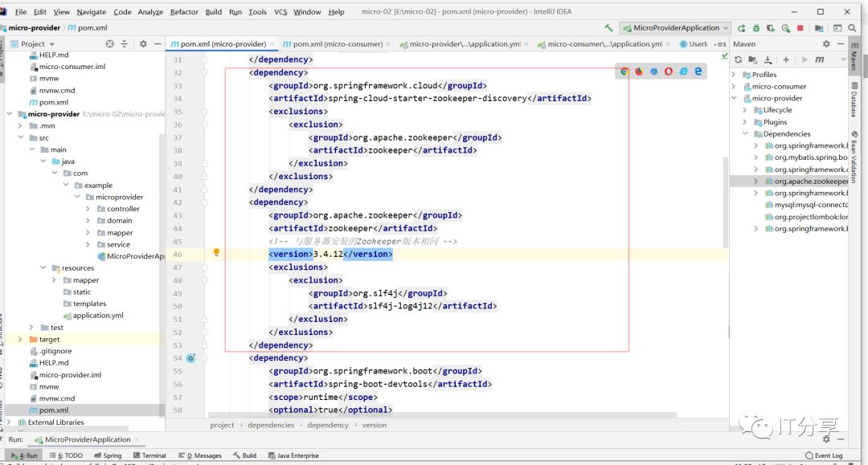Image resolution: width=868 pixels, height=465 pixels.
Task: Rerun MicroProviderApplication with the green run icon
Action: pos(741,27)
